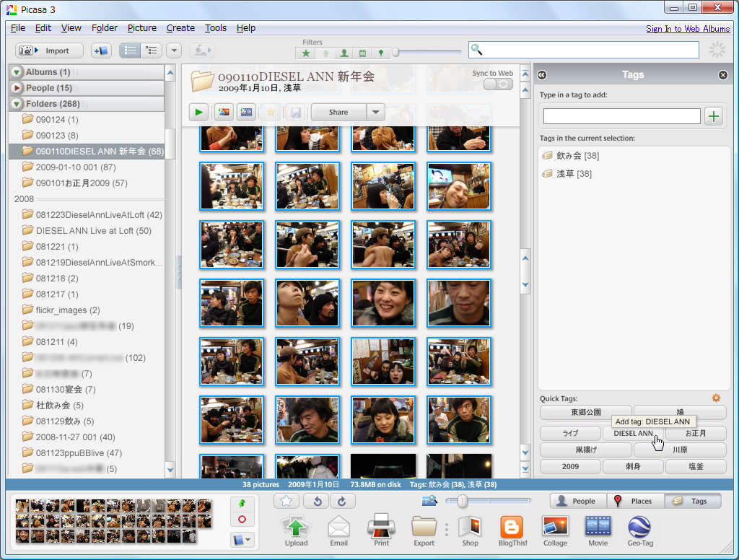Filter to uploaded photos only
The height and width of the screenshot is (560, 739).
325,53
